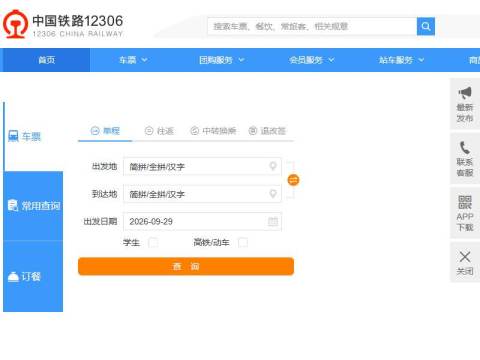Click the location pin in 出发地 field
Image resolution: width=480 pixels, height=360 pixels.
pos(273,166)
